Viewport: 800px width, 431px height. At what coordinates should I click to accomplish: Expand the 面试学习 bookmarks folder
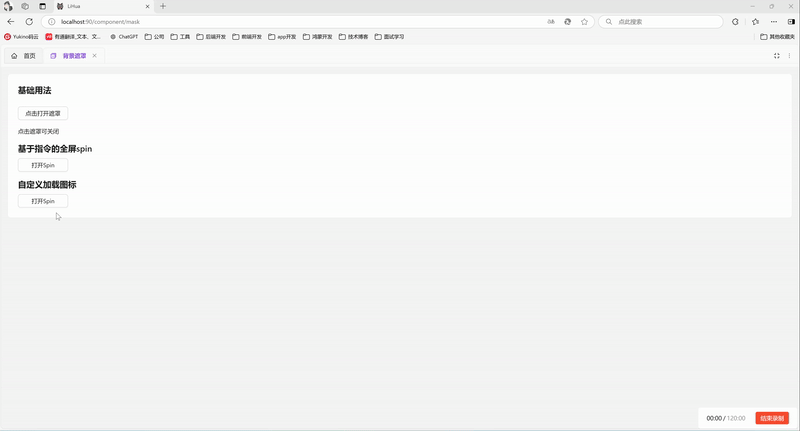coord(389,37)
